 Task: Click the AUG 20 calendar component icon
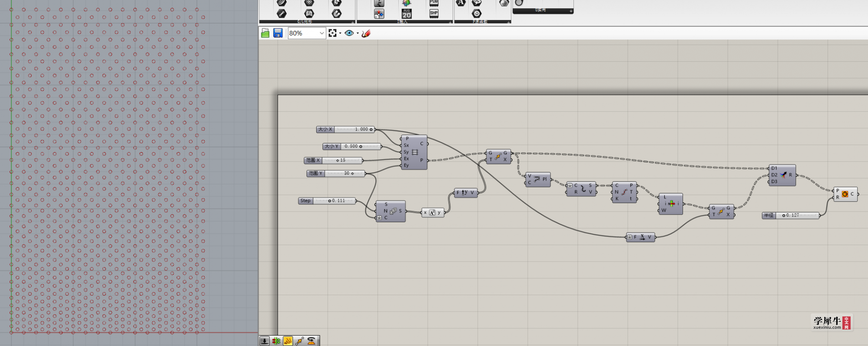point(407,13)
